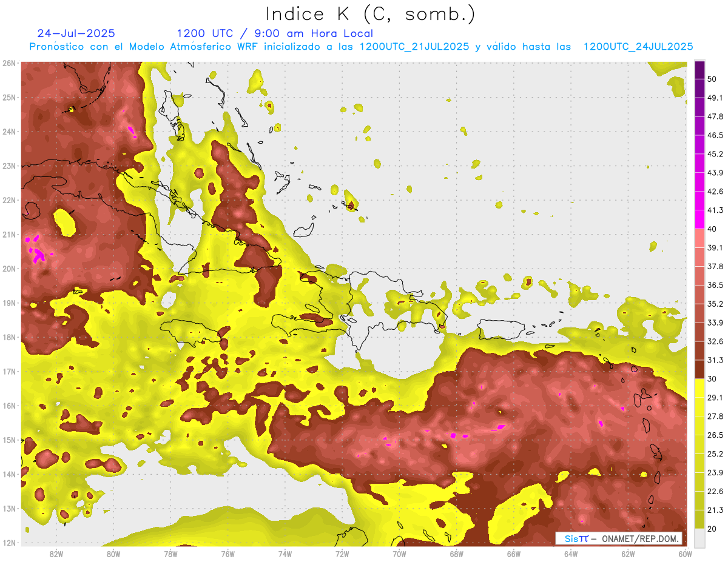728x562 pixels.
Task: Click colorbar value '40'
Action: [x=712, y=229]
